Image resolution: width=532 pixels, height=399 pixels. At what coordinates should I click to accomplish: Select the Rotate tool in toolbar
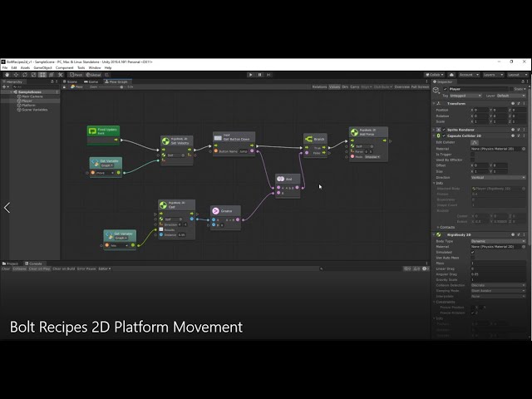(24, 75)
